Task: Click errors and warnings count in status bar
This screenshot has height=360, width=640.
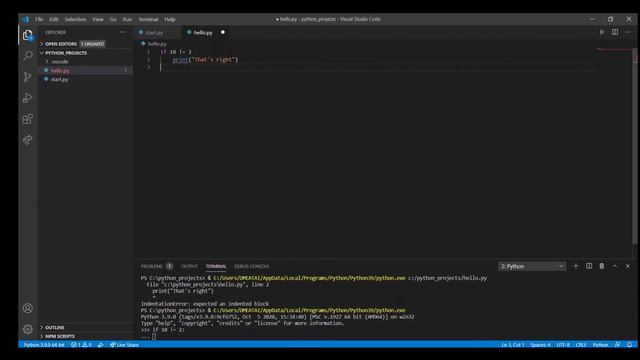Action: [81, 345]
